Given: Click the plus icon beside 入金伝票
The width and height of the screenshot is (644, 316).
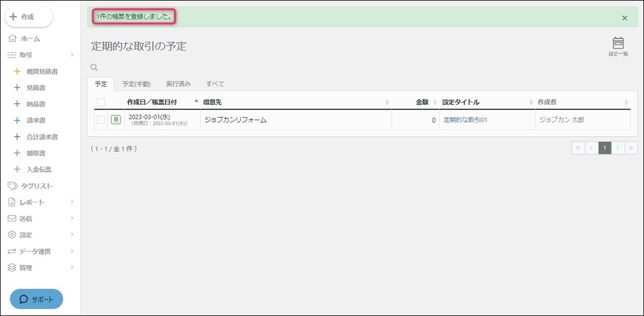Looking at the screenshot, I should point(17,169).
